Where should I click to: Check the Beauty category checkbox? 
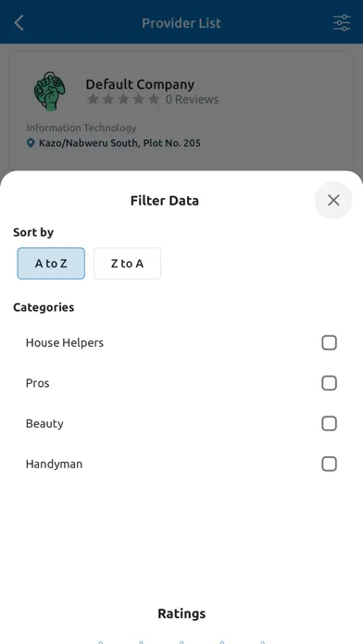click(329, 424)
